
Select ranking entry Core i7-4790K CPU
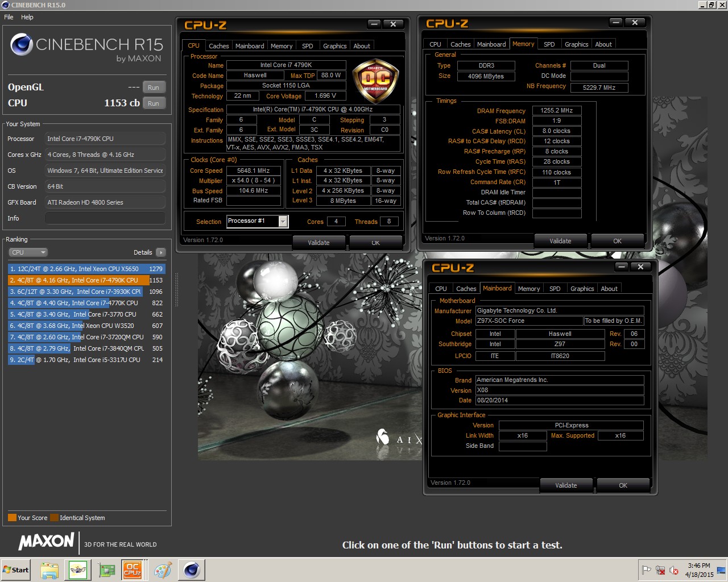(x=86, y=280)
